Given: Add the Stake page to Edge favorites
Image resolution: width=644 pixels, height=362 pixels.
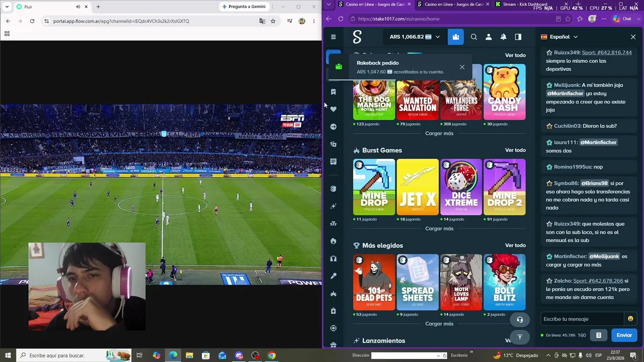Looking at the screenshot, I should coord(569,19).
